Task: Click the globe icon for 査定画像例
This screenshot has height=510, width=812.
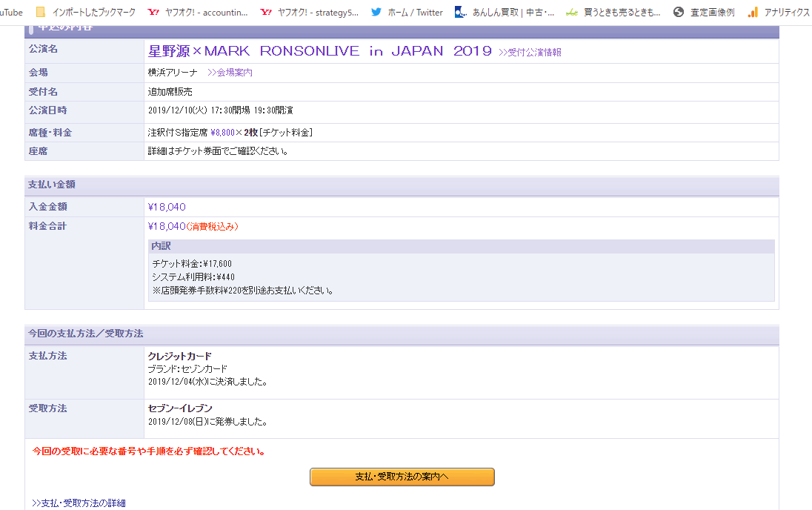Action: tap(679, 12)
